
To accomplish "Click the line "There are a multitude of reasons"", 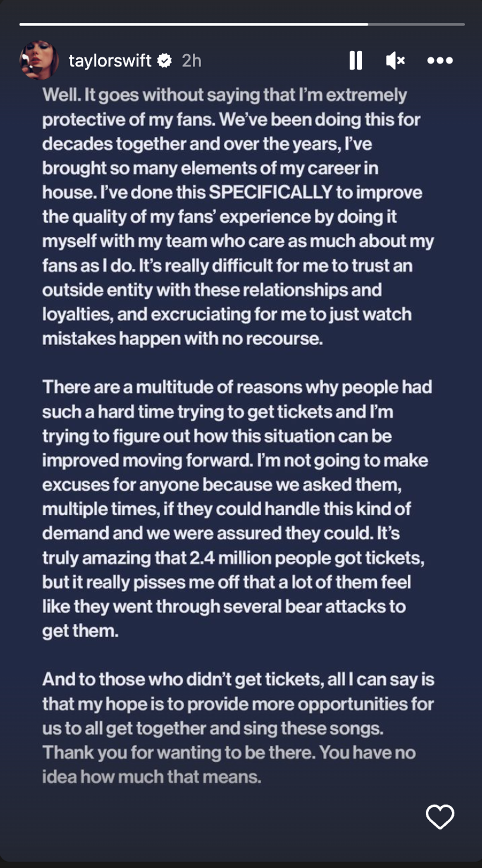I will coord(237,387).
